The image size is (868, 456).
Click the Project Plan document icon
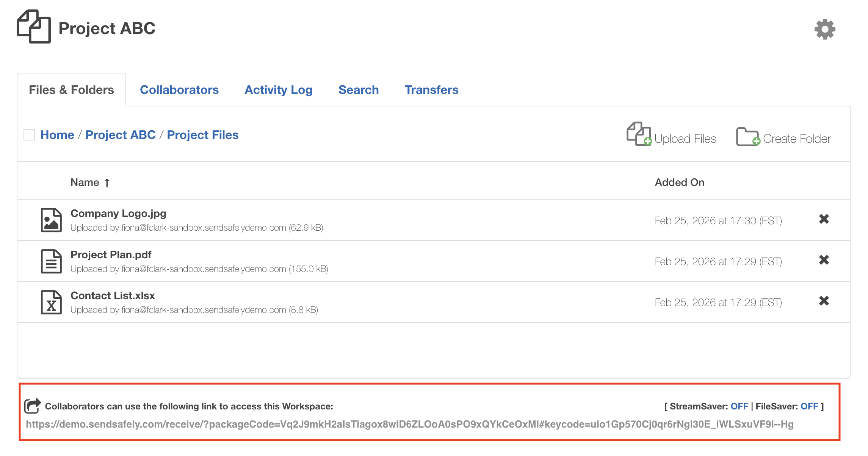tap(51, 261)
